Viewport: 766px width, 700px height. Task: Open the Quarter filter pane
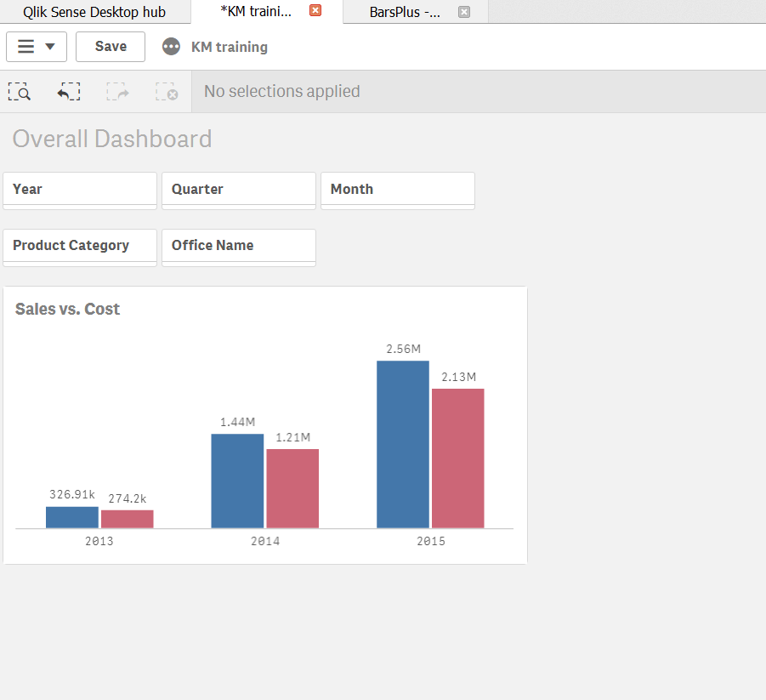coord(239,189)
